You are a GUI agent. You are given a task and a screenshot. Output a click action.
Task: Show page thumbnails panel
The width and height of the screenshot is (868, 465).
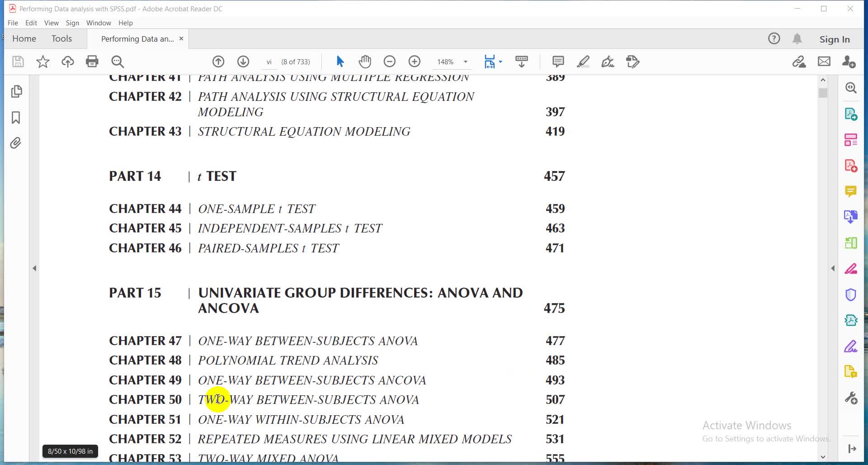pyautogui.click(x=16, y=91)
